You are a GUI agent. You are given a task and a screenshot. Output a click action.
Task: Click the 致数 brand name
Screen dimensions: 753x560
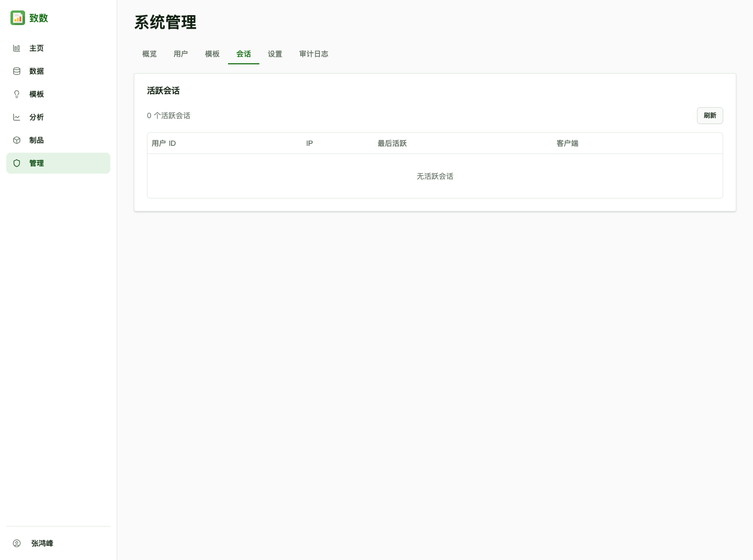pyautogui.click(x=39, y=18)
